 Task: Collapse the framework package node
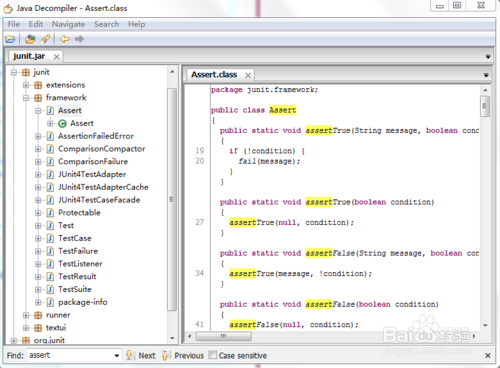click(x=26, y=98)
